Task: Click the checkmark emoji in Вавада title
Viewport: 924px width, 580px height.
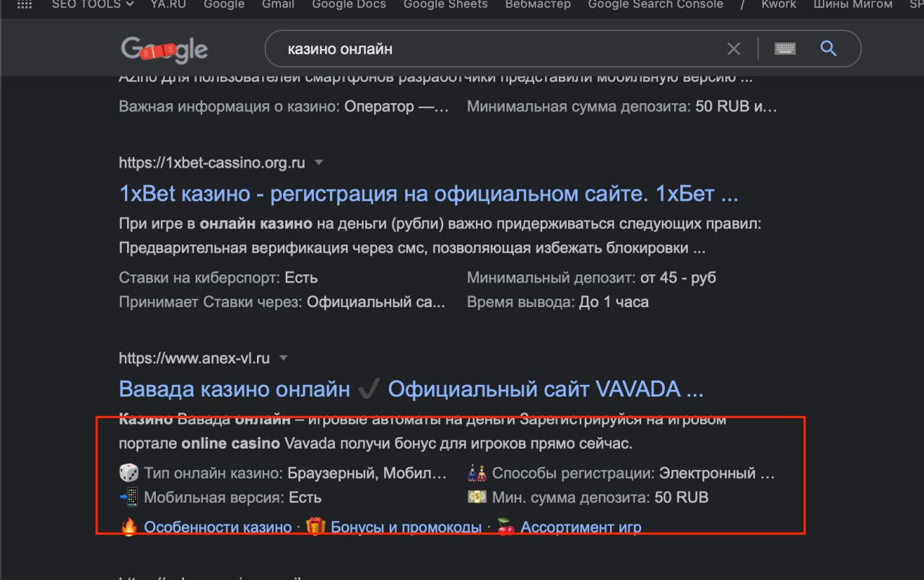Action: coord(369,390)
